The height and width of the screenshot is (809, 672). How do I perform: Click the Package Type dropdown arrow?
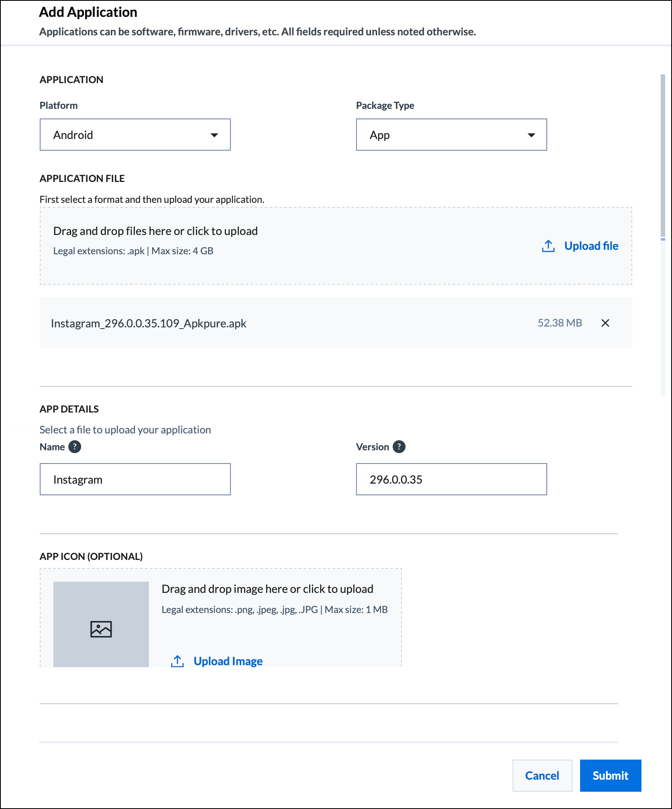point(531,135)
